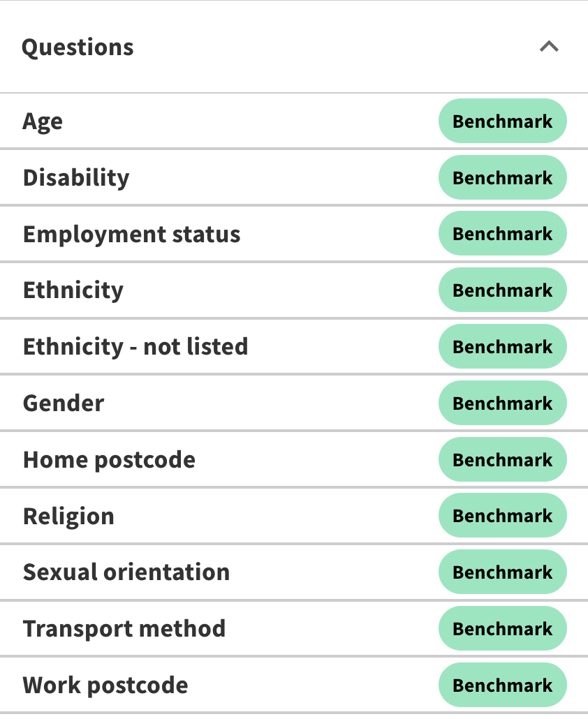Click the Benchmark badge next to Ethnicity
Image resolution: width=588 pixels, height=719 pixels.
coord(502,290)
